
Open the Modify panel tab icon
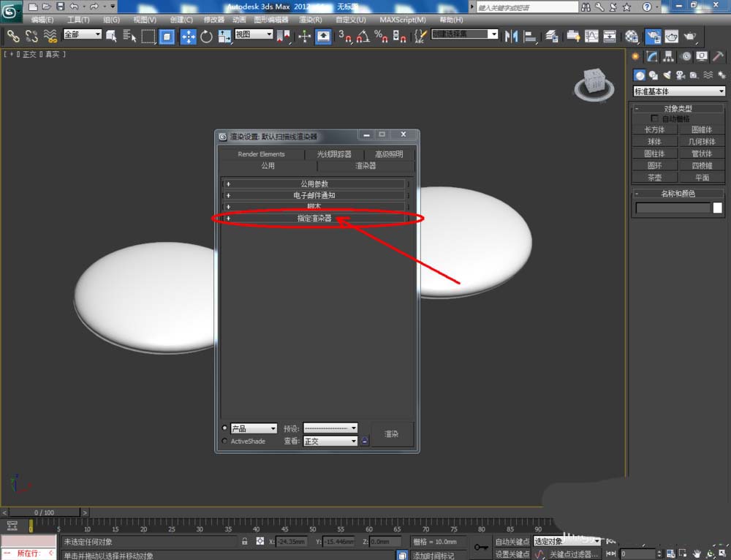(652, 57)
